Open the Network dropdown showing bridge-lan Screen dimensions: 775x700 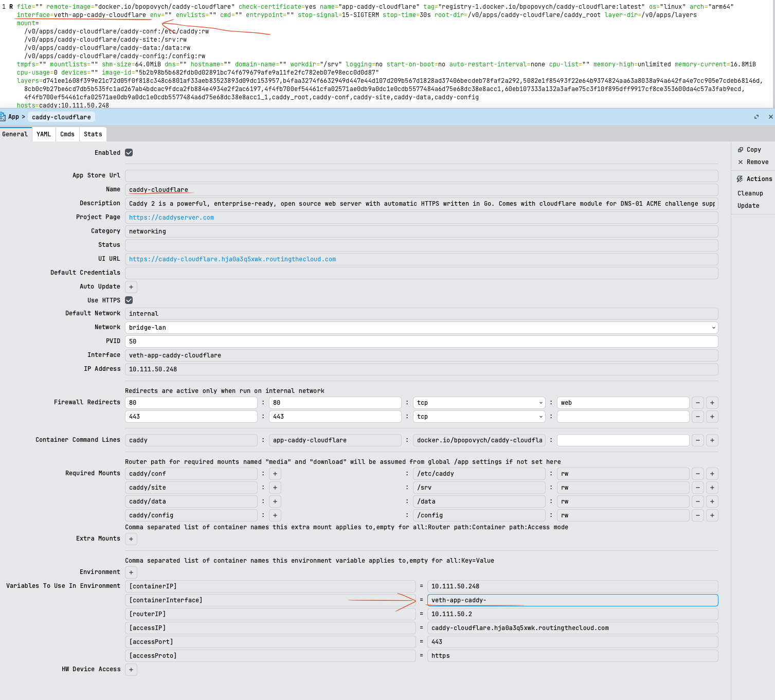point(422,328)
